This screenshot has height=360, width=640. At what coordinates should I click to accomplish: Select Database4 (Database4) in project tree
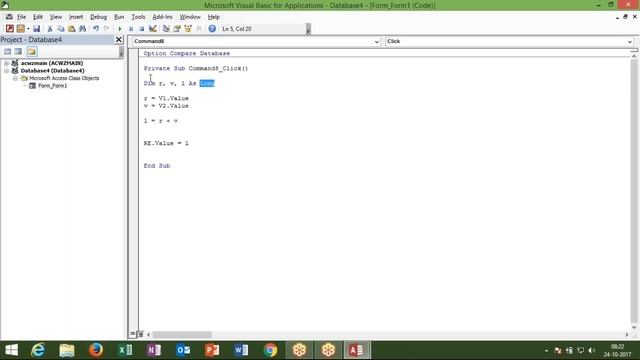[53, 71]
